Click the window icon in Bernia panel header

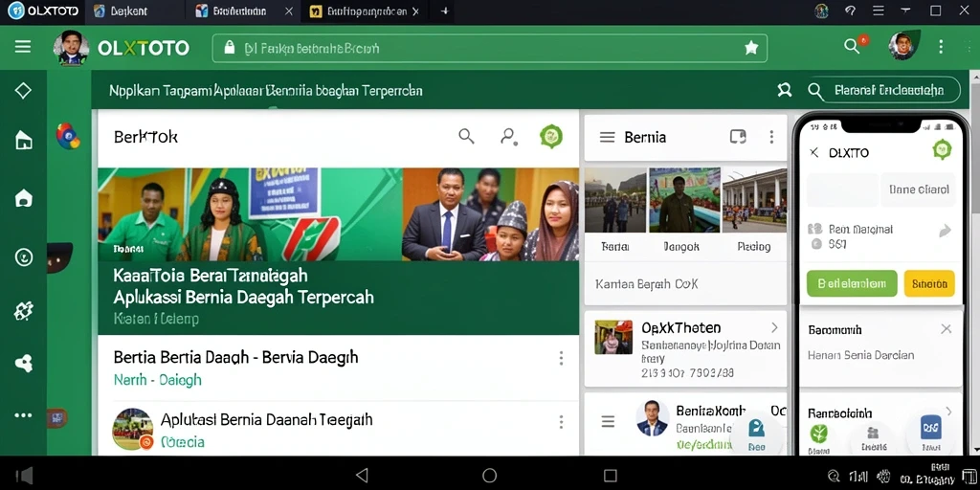point(738,137)
